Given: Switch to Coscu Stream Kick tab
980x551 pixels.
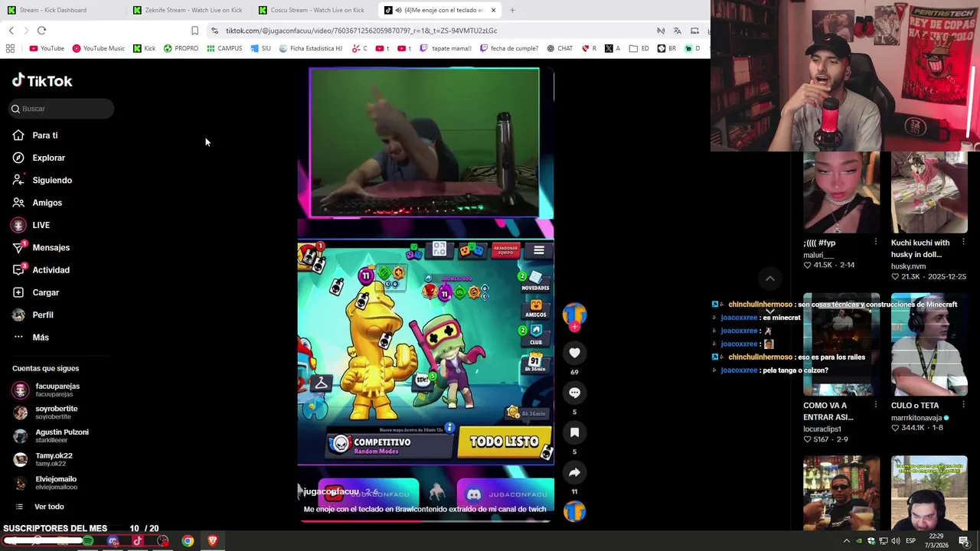Looking at the screenshot, I should tap(314, 10).
